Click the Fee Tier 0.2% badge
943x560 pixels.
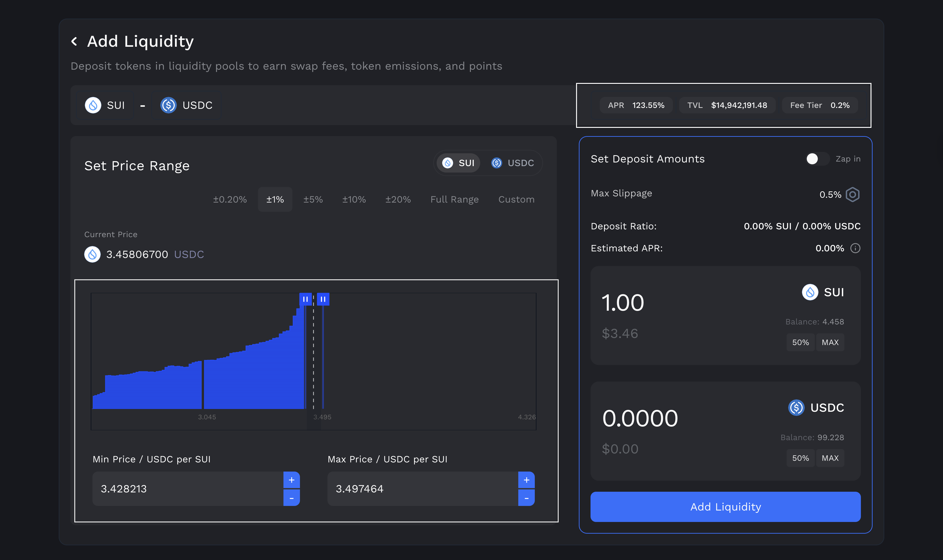click(x=820, y=105)
